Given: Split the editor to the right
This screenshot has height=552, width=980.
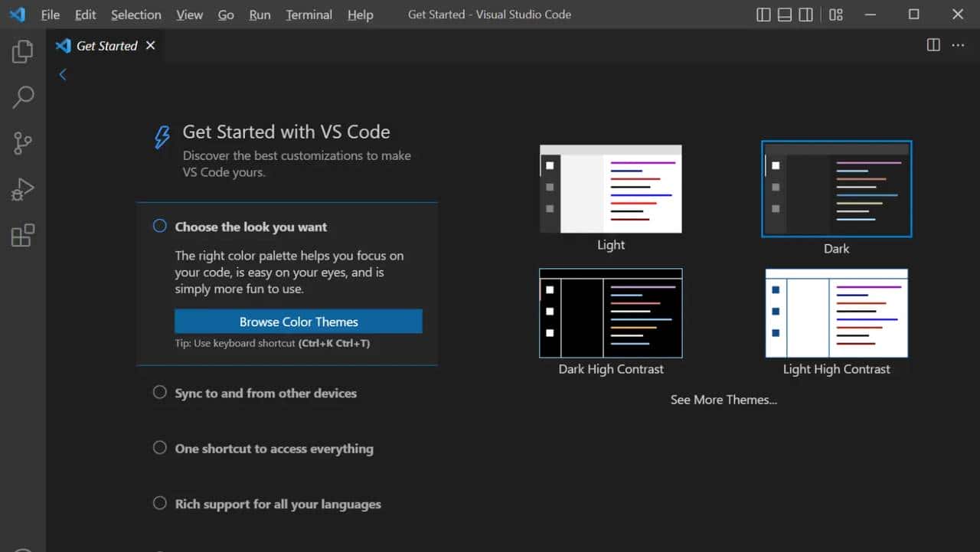Looking at the screenshot, I should 933,44.
